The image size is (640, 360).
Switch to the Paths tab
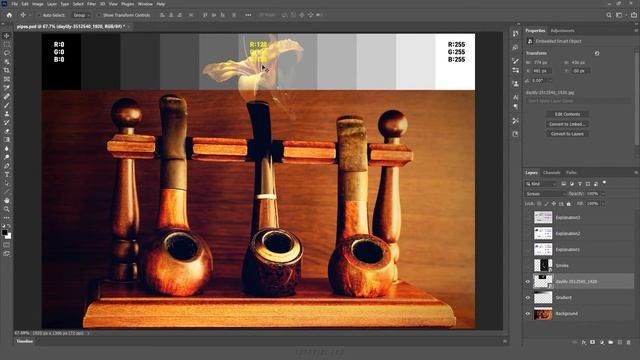tap(571, 173)
